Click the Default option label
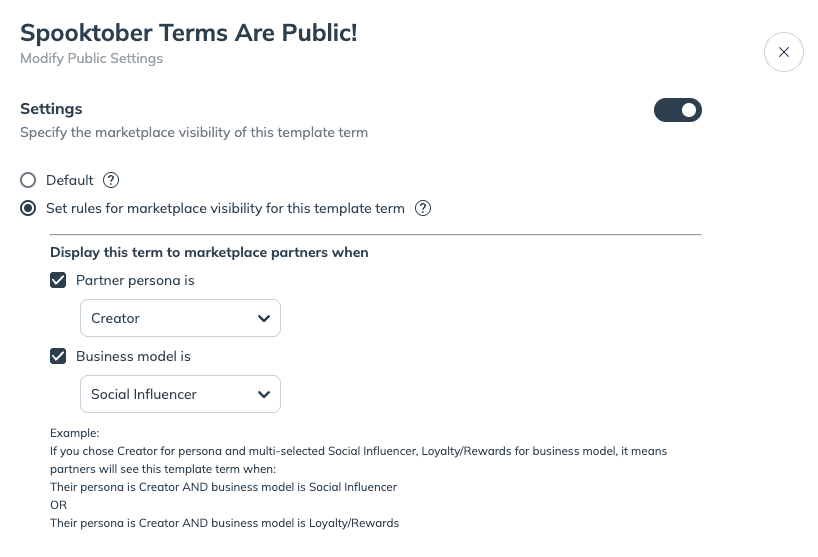 coord(70,180)
